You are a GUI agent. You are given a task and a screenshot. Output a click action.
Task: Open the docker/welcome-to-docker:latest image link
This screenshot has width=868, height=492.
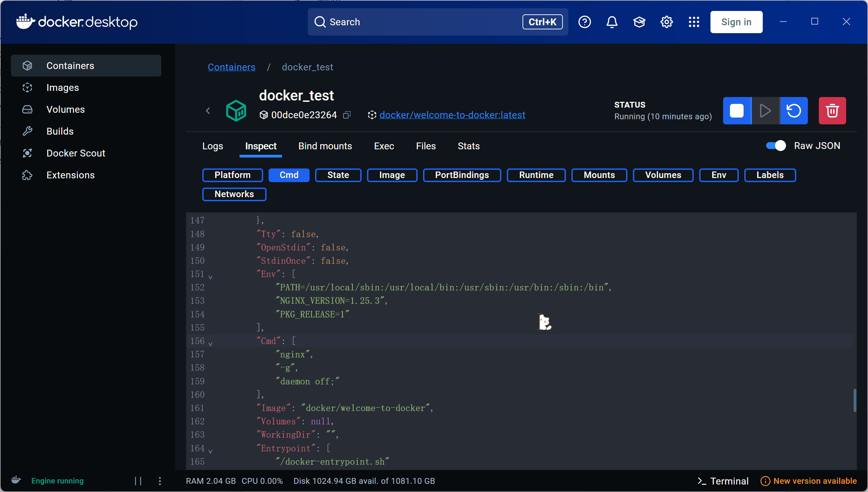point(452,115)
